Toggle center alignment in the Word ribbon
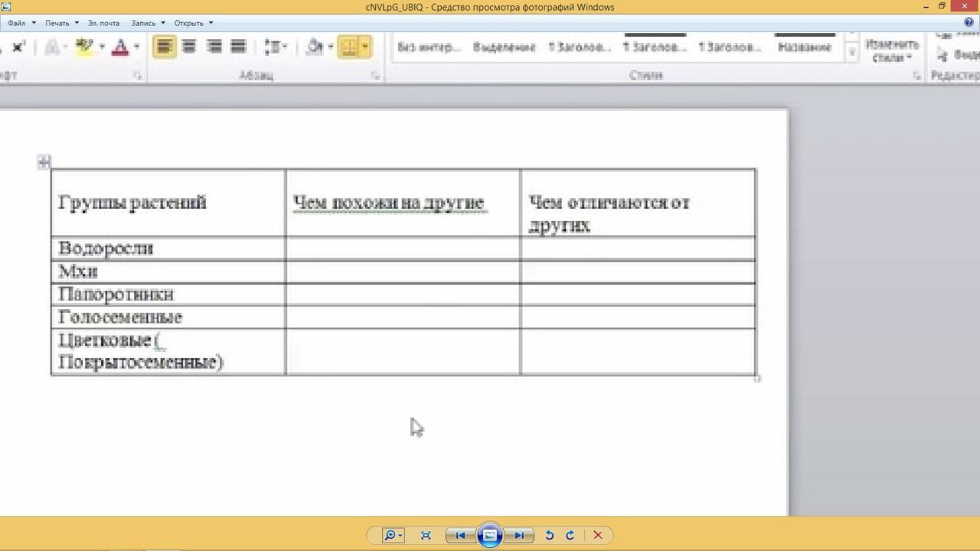Viewport: 980px width, 551px height. [188, 47]
